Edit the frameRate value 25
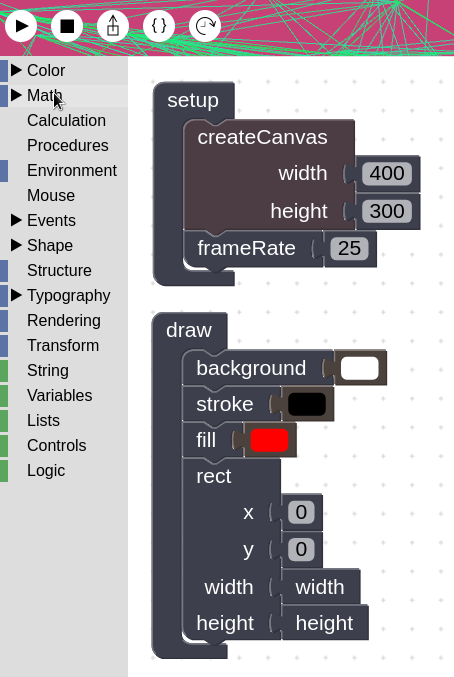This screenshot has width=454, height=677. tap(349, 248)
